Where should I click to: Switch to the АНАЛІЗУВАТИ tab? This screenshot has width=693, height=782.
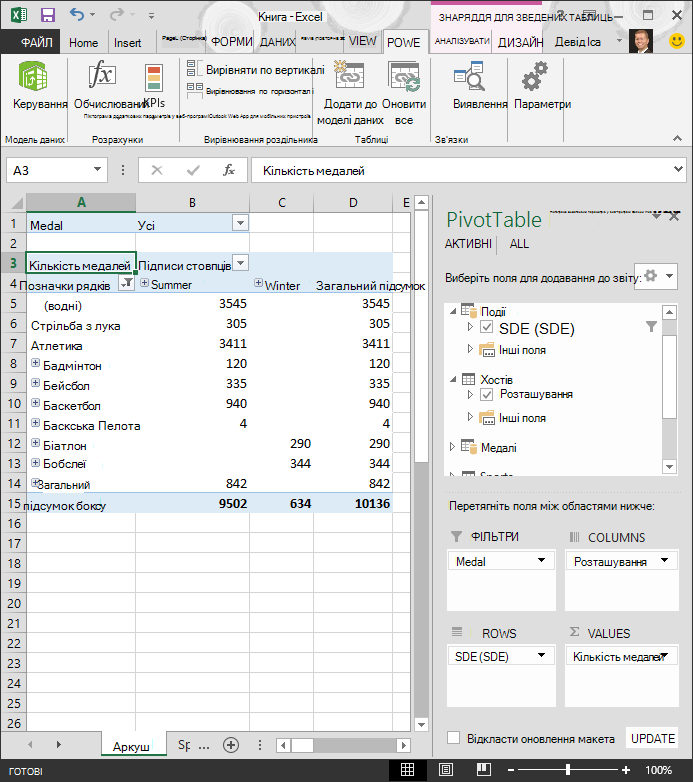[x=463, y=41]
